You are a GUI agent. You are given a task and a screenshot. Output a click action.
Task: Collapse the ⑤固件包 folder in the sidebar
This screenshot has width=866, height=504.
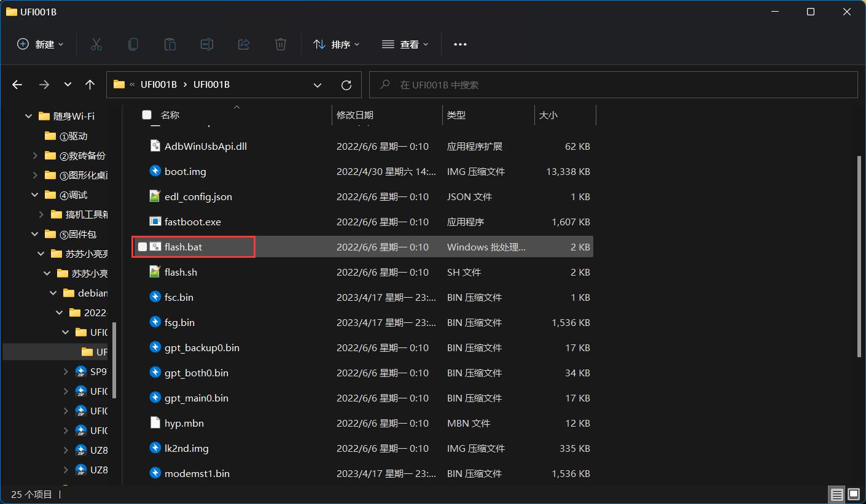pos(35,234)
